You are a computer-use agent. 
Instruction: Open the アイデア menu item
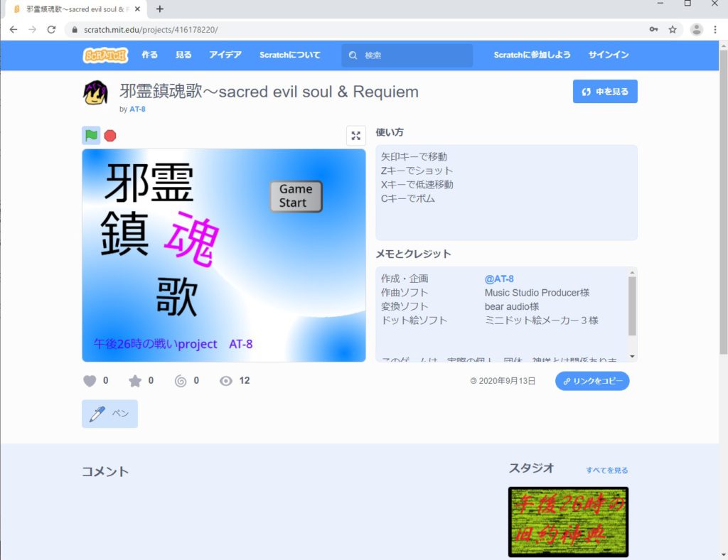pyautogui.click(x=225, y=55)
